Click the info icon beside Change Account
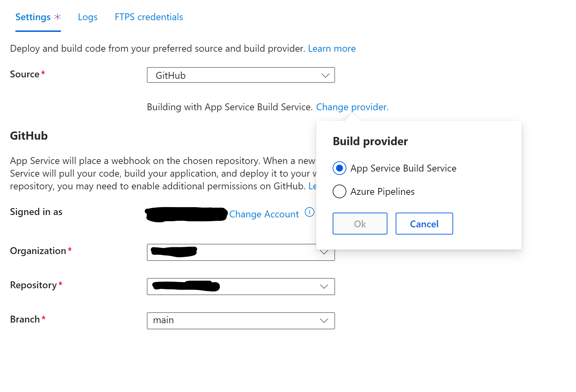The width and height of the screenshot is (576, 392). (x=309, y=213)
